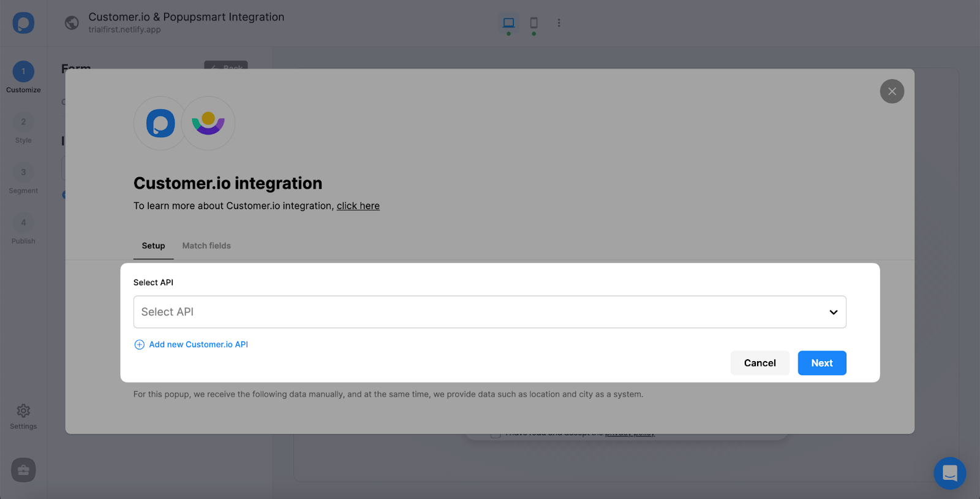This screenshot has width=980, height=499.
Task: Click the 'Customer.io integration' heading
Action: 228,183
